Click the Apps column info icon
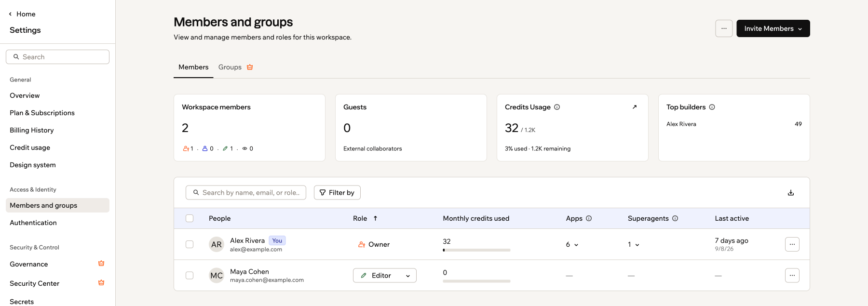 (x=589, y=218)
